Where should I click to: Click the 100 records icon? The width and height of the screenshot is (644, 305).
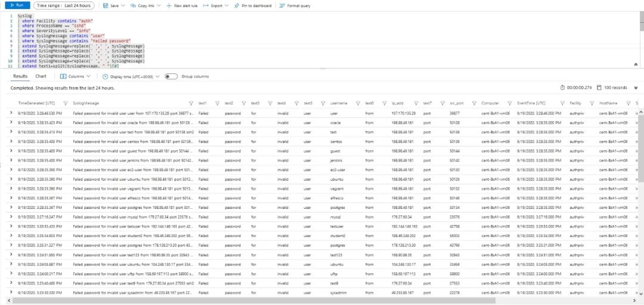coord(599,88)
